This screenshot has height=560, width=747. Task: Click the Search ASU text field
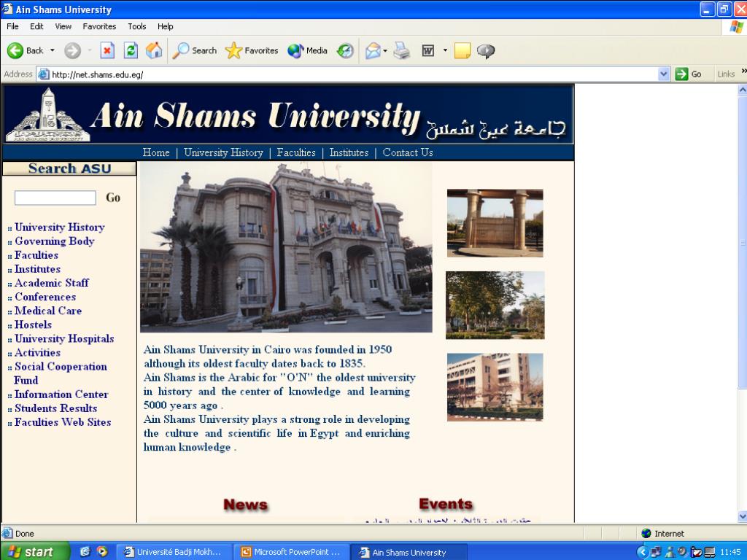coord(55,198)
